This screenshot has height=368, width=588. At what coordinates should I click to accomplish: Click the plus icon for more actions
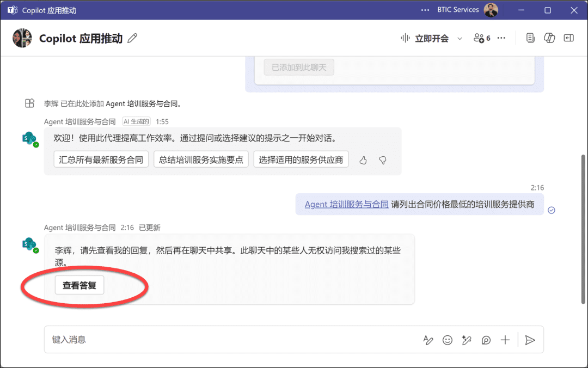pos(505,340)
